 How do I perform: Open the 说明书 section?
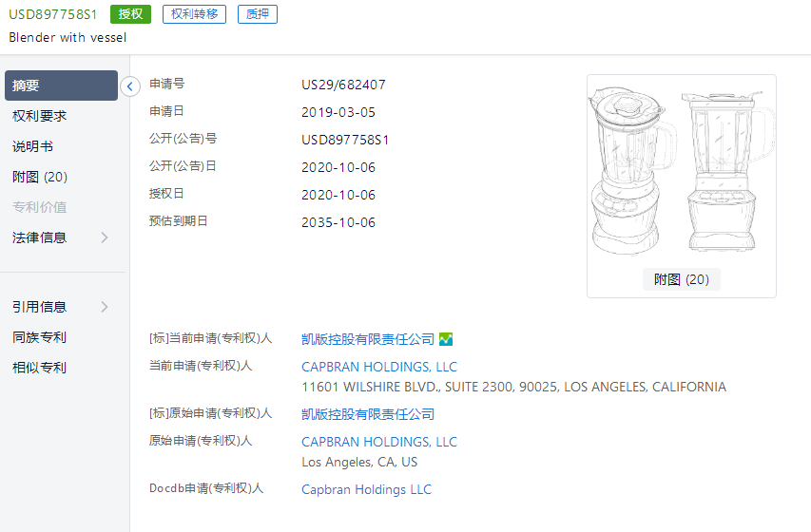32,146
